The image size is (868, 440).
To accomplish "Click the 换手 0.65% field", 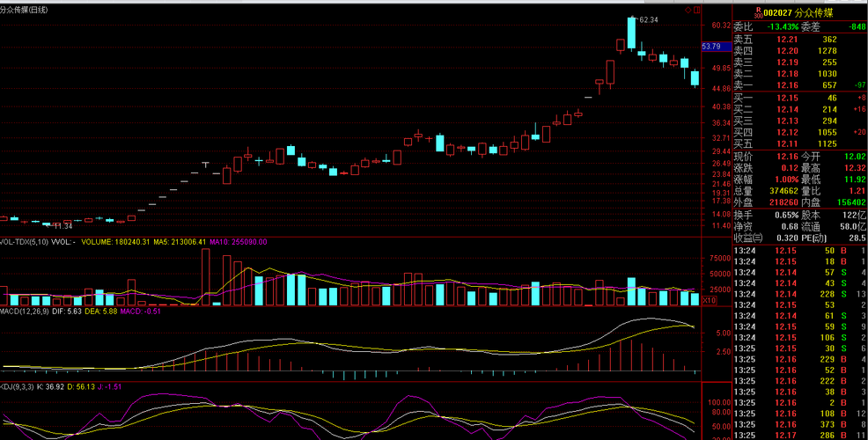I will click(766, 215).
